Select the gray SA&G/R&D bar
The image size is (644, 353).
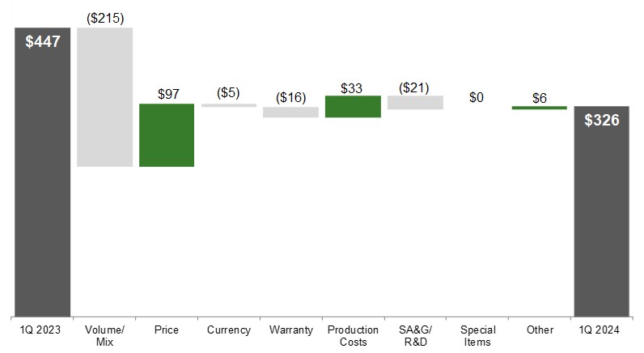tap(415, 103)
